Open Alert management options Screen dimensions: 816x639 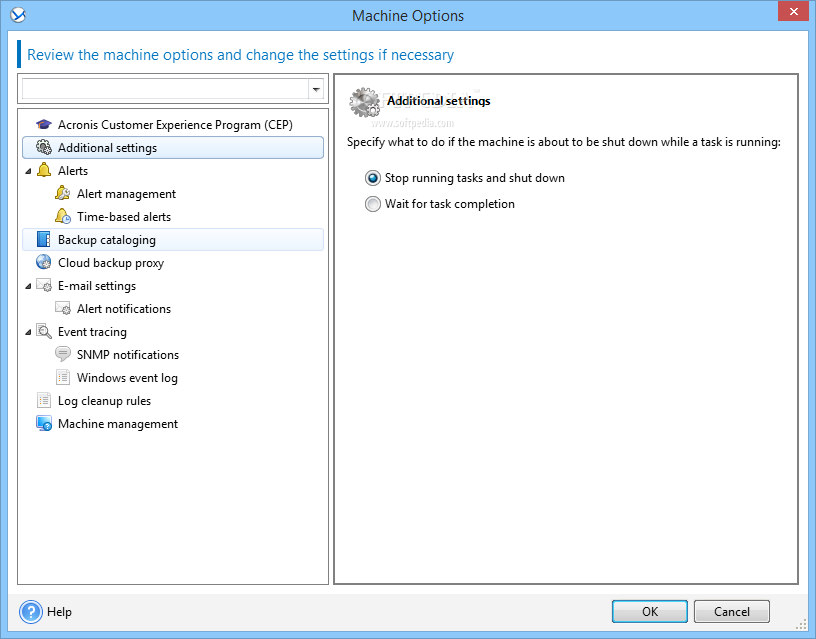[x=126, y=194]
